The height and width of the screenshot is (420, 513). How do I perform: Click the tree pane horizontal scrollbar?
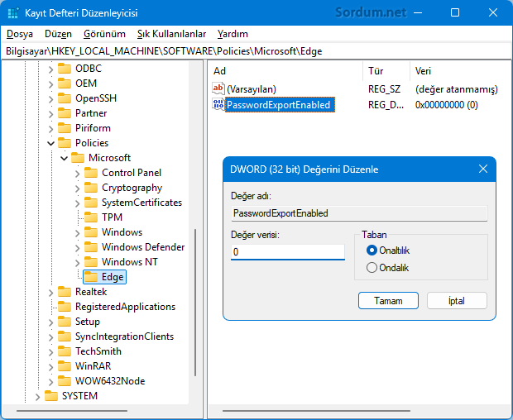(x=72, y=411)
